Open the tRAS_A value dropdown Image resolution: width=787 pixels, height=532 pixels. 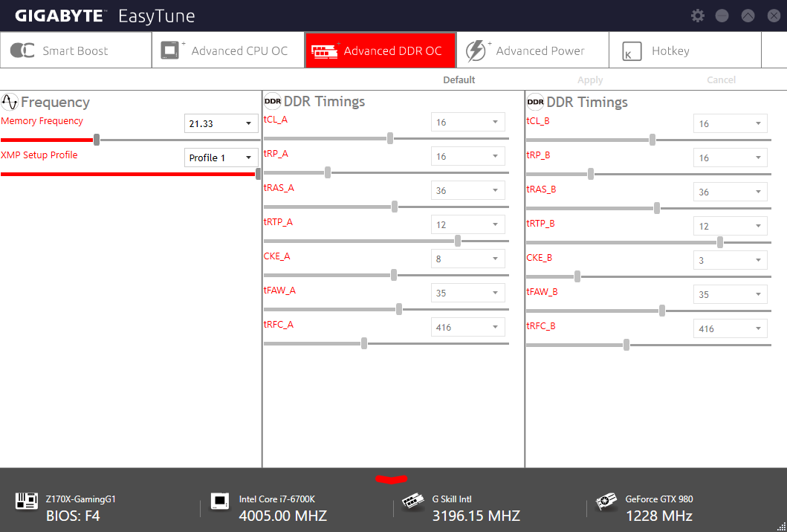click(x=467, y=190)
